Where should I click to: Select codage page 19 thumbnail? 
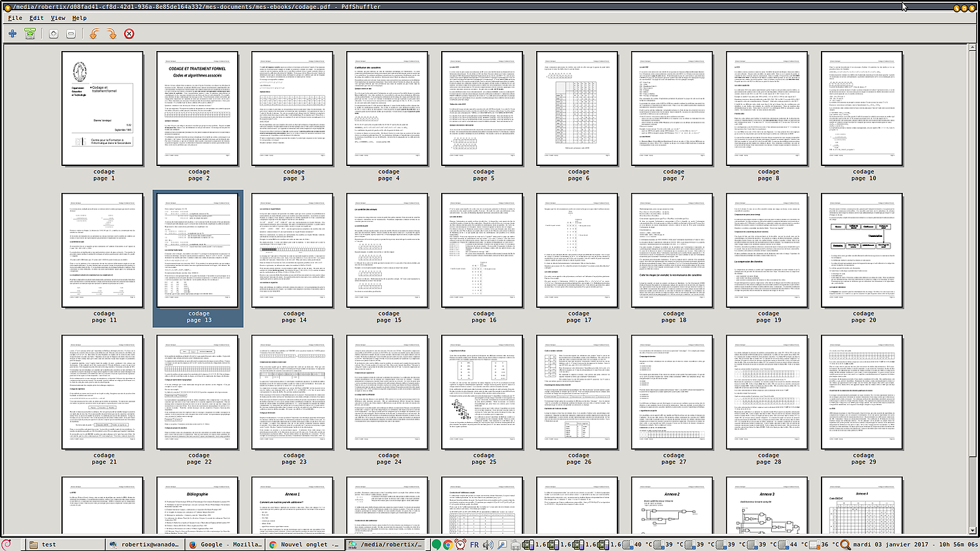[x=768, y=250]
